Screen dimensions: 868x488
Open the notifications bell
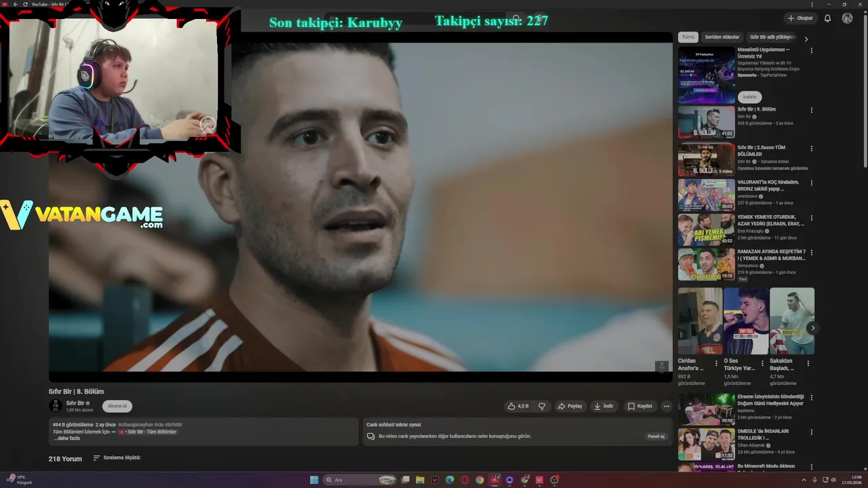827,18
